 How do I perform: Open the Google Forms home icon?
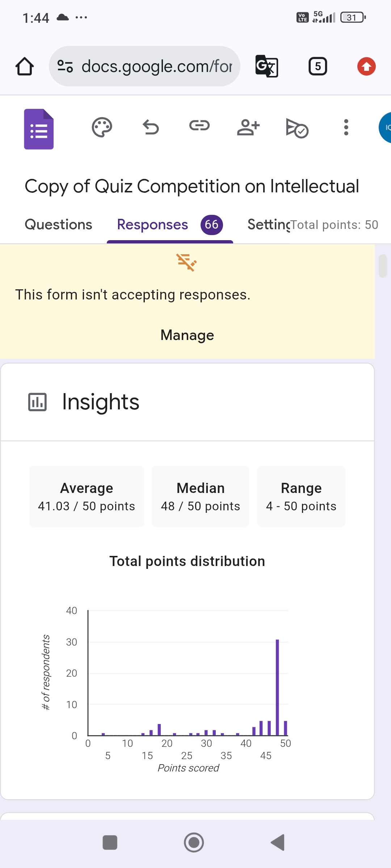pos(39,129)
